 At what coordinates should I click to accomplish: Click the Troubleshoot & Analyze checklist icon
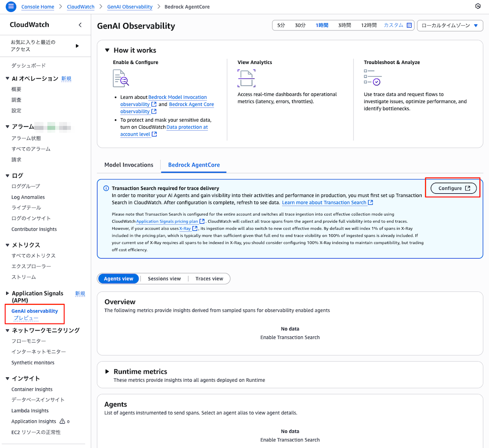point(372,77)
